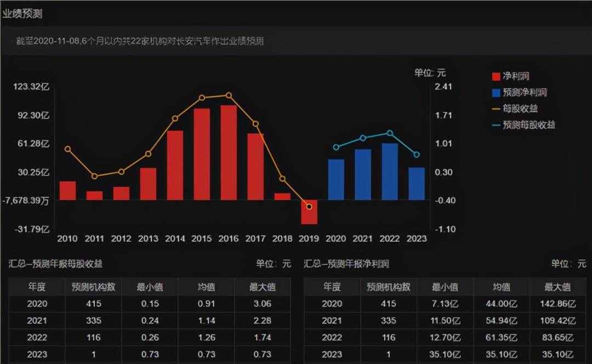Select the 2020 row in the EPS forecast table
This screenshot has height=364, width=592.
[36, 304]
